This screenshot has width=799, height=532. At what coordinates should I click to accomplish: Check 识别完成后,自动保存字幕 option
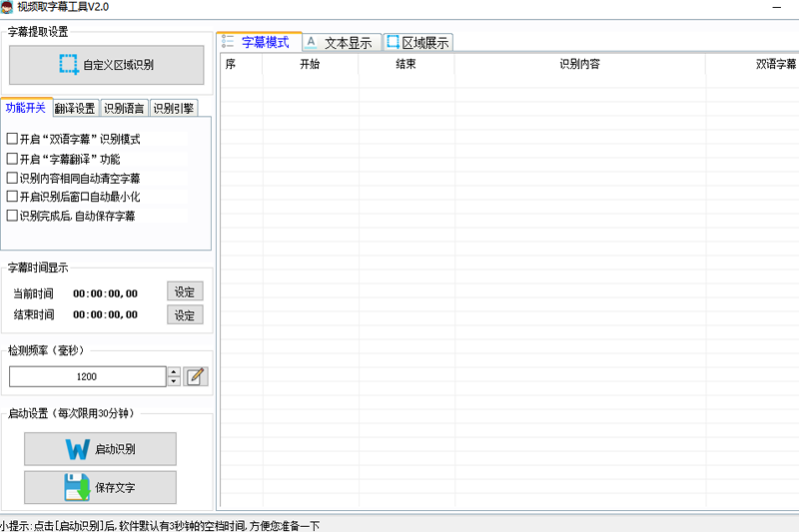coord(12,216)
